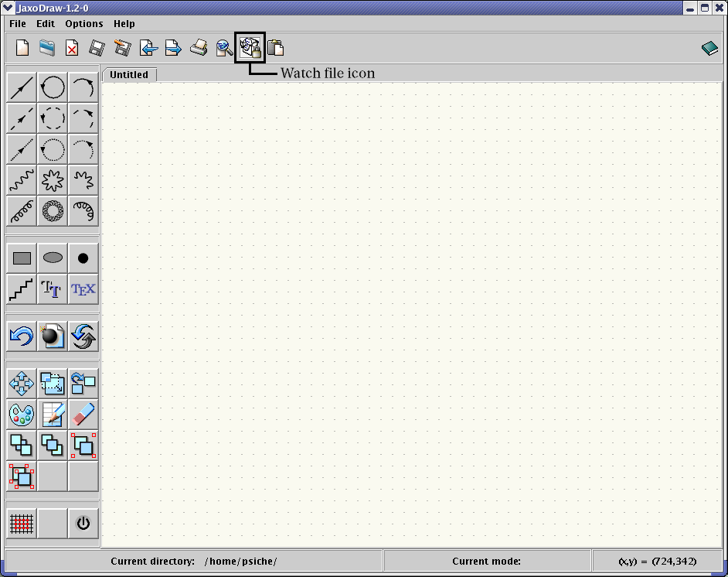Create a new graph with the blank page icon
This screenshot has width=728, height=577.
coord(22,48)
